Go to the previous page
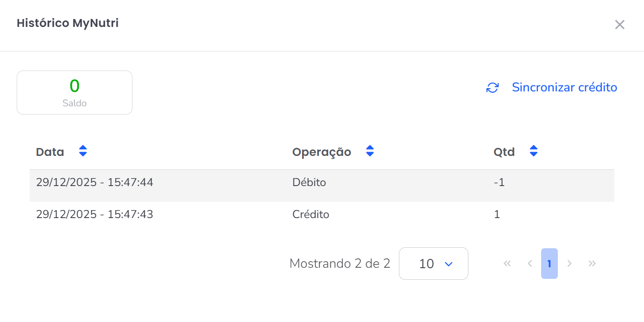Image resolution: width=644 pixels, height=322 pixels. (530, 264)
